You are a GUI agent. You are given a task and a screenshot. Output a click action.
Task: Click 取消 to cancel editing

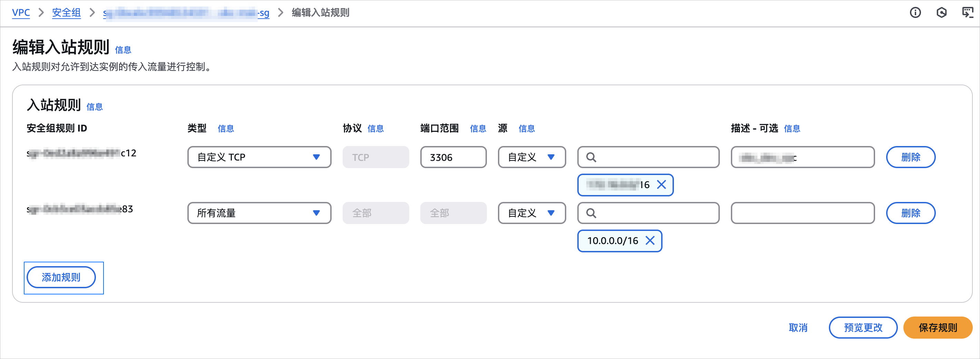point(798,328)
